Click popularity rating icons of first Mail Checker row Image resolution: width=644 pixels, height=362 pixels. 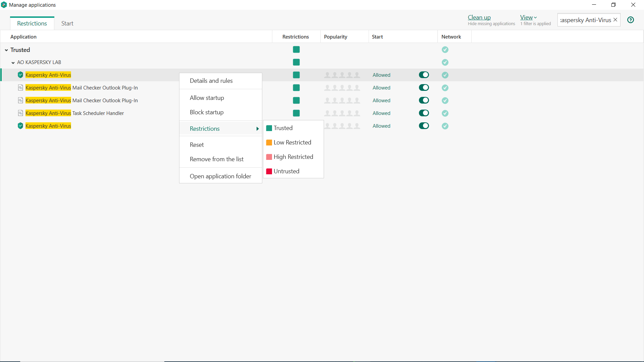pos(342,88)
